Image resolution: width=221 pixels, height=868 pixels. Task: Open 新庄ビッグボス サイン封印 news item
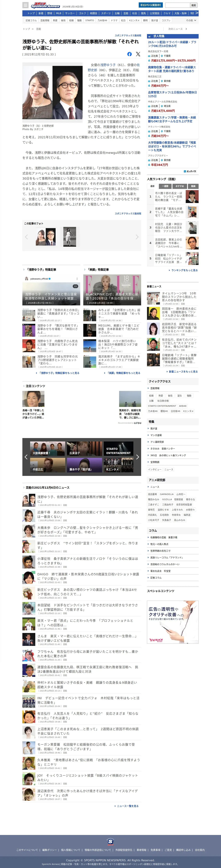click(82, 546)
